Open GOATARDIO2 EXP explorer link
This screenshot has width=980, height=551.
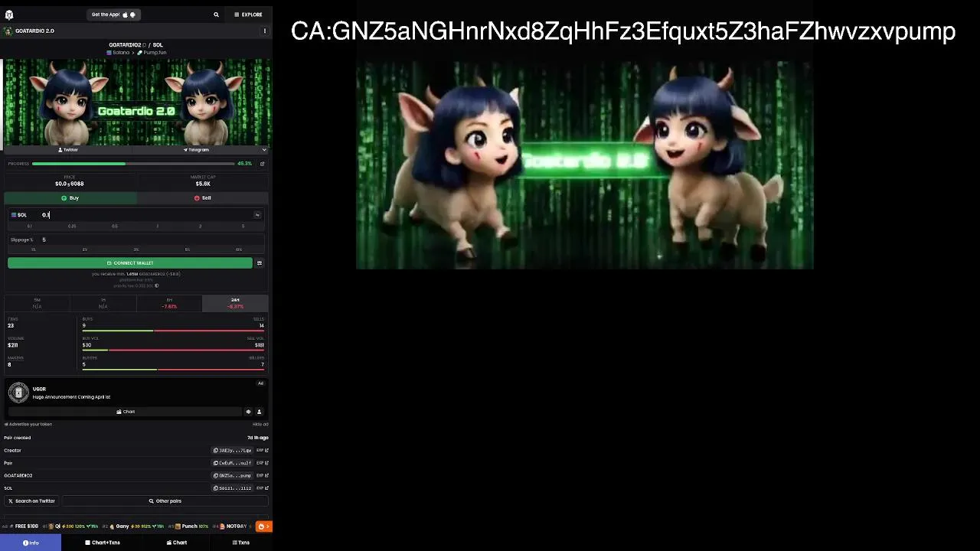(262, 476)
